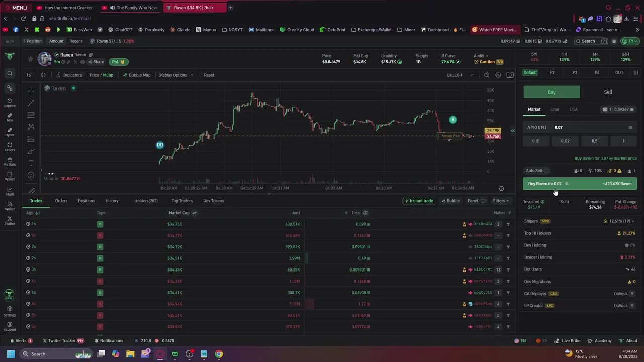Toggle Invested currency display icon
Screen dimensions: 644x362
tap(542, 202)
